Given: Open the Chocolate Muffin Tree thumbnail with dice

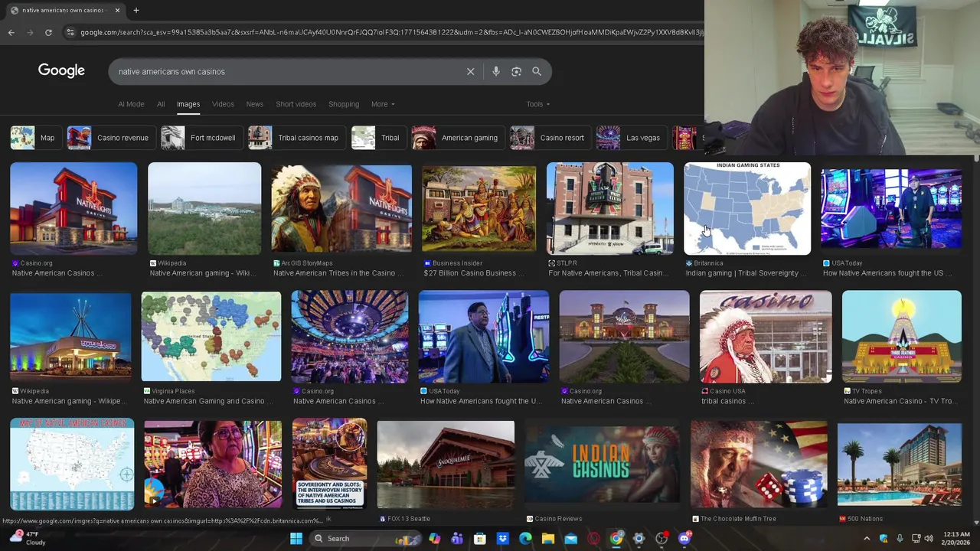Looking at the screenshot, I should (759, 465).
